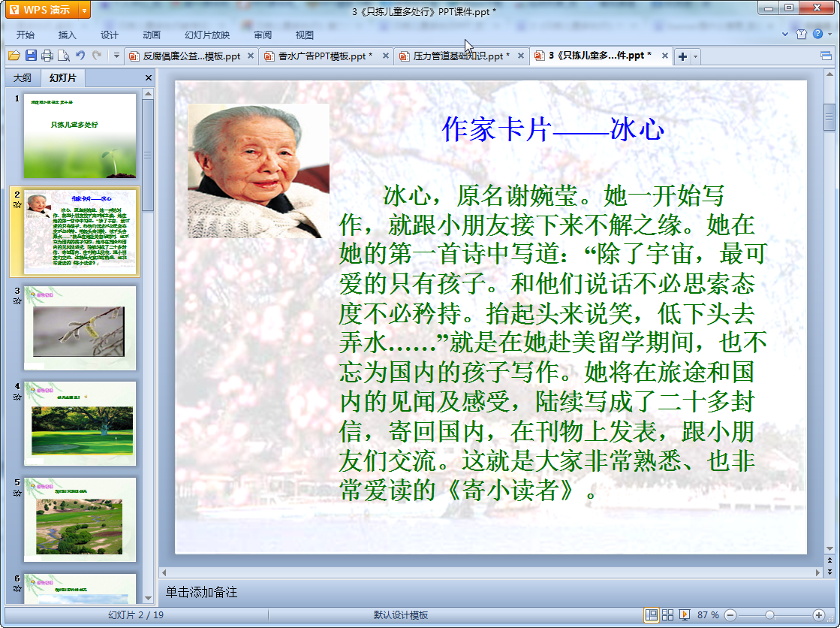Click the 冰心 portrait photo on slide
This screenshot has width=840, height=628.
258,171
